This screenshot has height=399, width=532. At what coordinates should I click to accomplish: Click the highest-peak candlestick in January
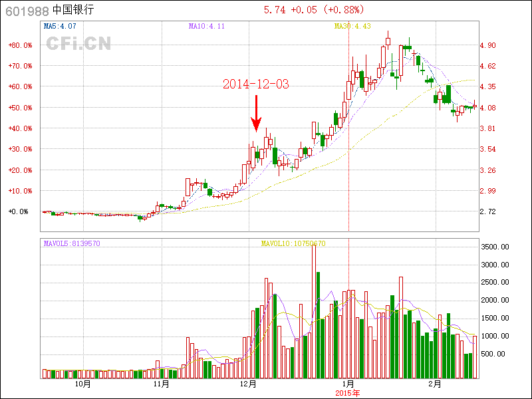pyautogui.click(x=388, y=41)
